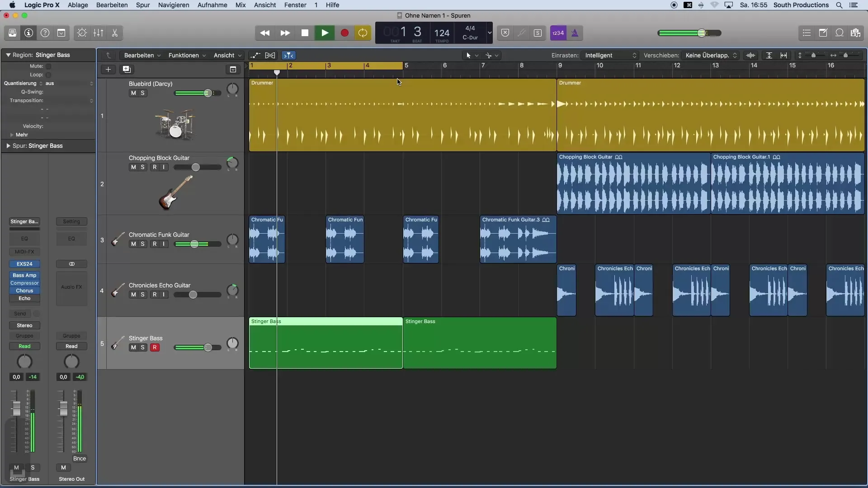This screenshot has height=488, width=868.
Task: Click the global tracks toggle icon
Action: (233, 69)
